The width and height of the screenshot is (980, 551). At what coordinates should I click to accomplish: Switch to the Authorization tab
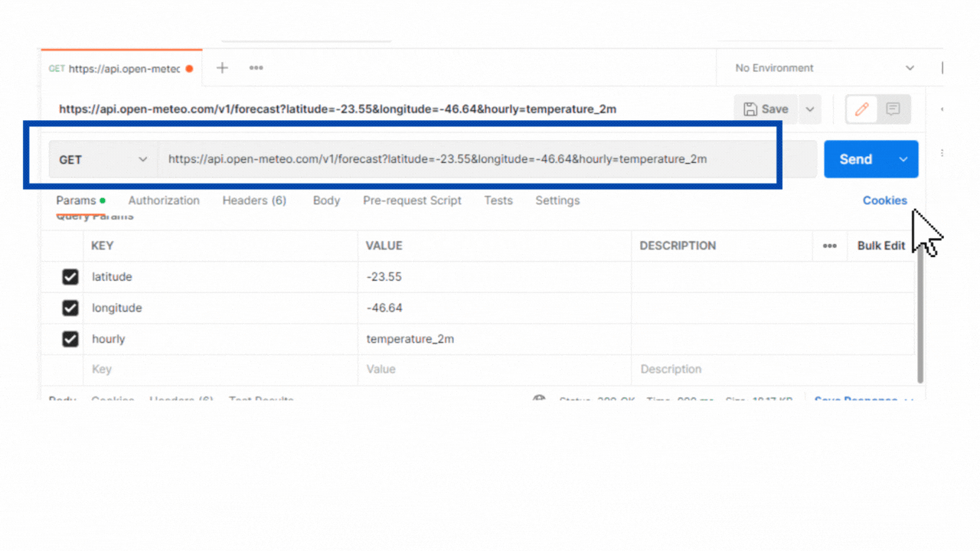(x=164, y=201)
